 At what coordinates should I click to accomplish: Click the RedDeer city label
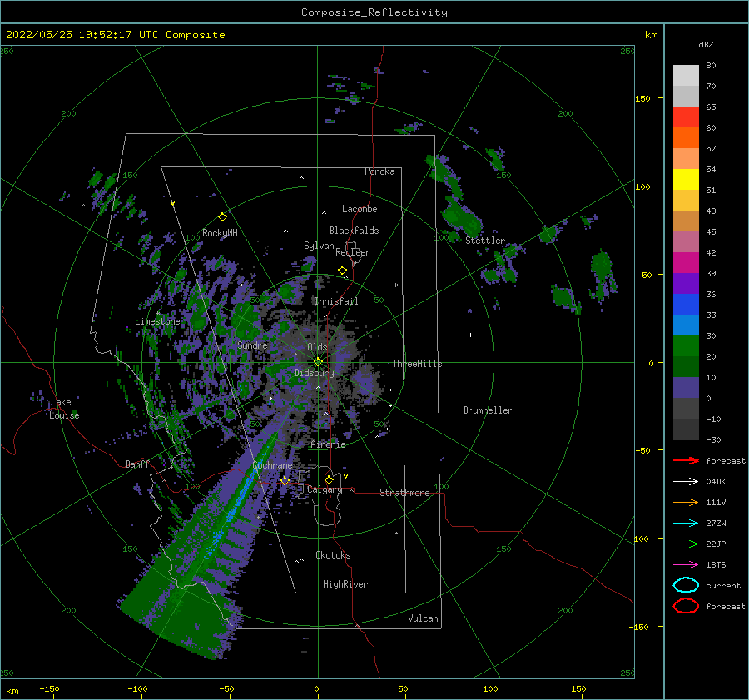[x=353, y=252]
